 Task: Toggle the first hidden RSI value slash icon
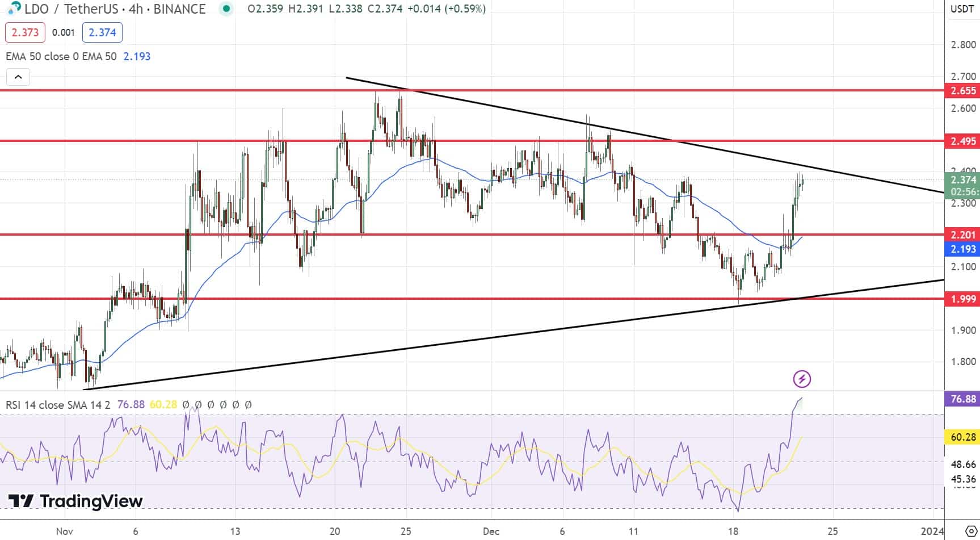(x=186, y=405)
